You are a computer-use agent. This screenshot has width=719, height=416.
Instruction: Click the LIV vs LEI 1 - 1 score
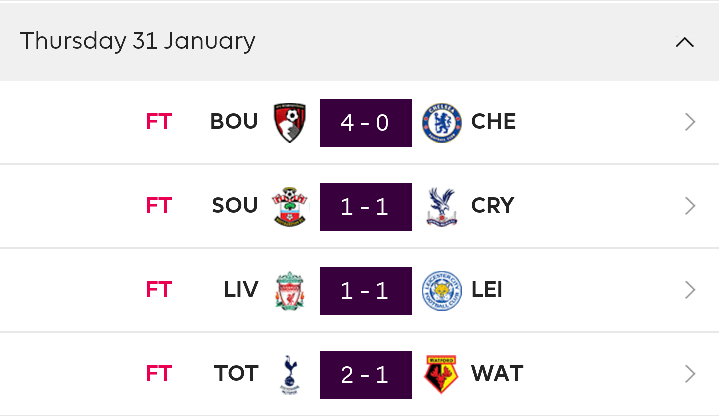(366, 291)
